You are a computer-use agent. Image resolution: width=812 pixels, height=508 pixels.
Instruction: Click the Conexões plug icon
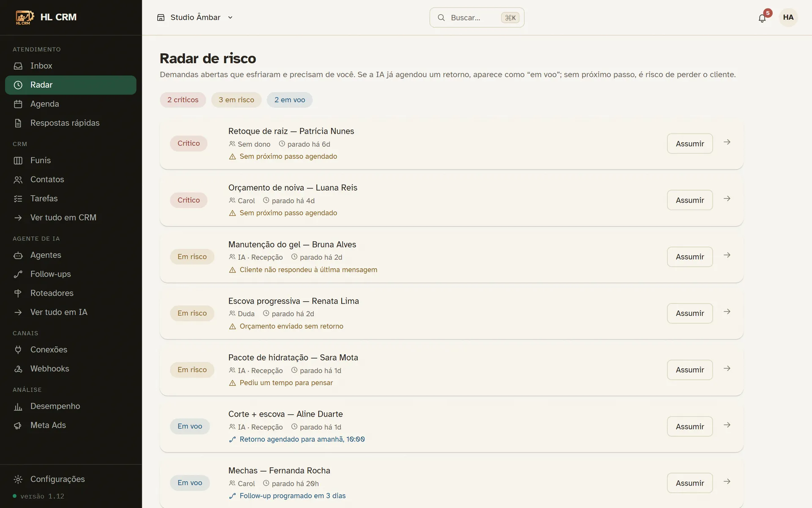coord(18,350)
